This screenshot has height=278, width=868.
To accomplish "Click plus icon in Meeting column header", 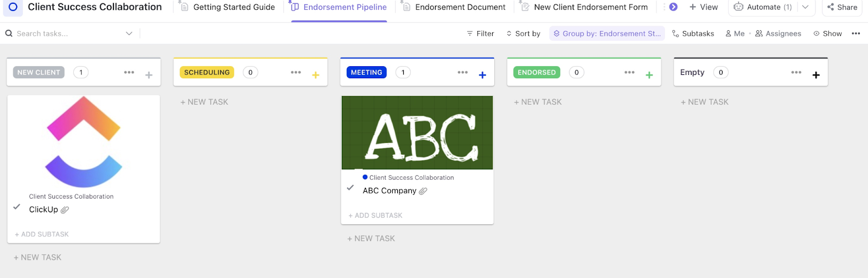I will coord(482,75).
